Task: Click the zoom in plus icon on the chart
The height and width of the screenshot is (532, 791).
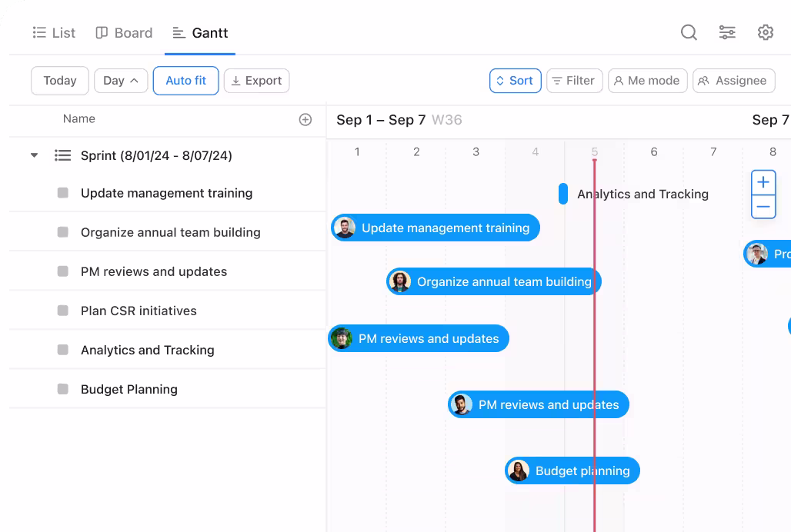Action: 763,182
